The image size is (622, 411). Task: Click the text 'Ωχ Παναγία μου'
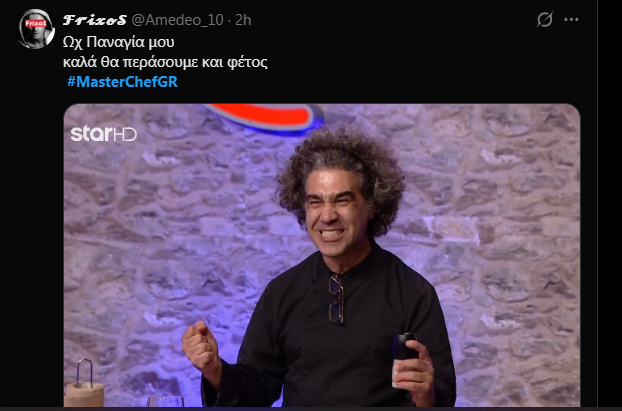coord(119,42)
